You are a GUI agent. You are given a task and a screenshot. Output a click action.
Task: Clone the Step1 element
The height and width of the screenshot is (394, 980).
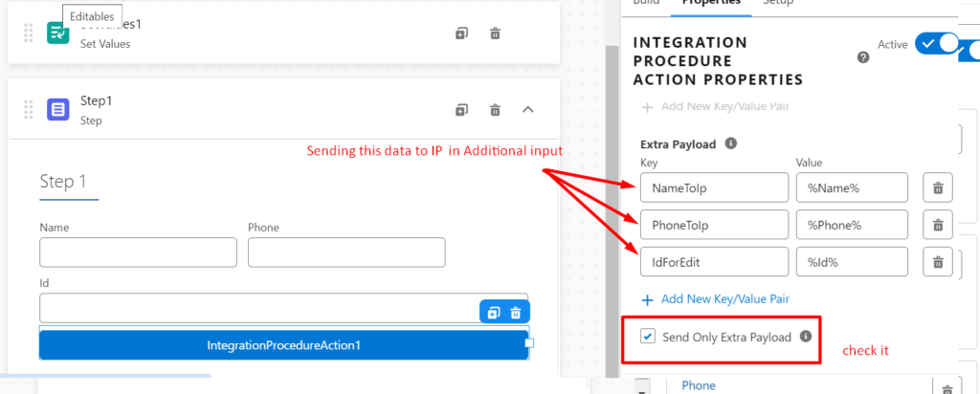click(461, 110)
